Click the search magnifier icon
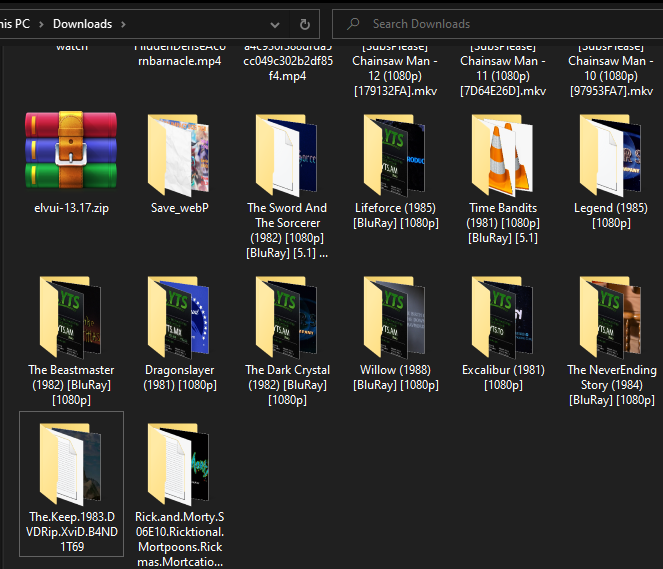The height and width of the screenshot is (569, 663). [353, 24]
